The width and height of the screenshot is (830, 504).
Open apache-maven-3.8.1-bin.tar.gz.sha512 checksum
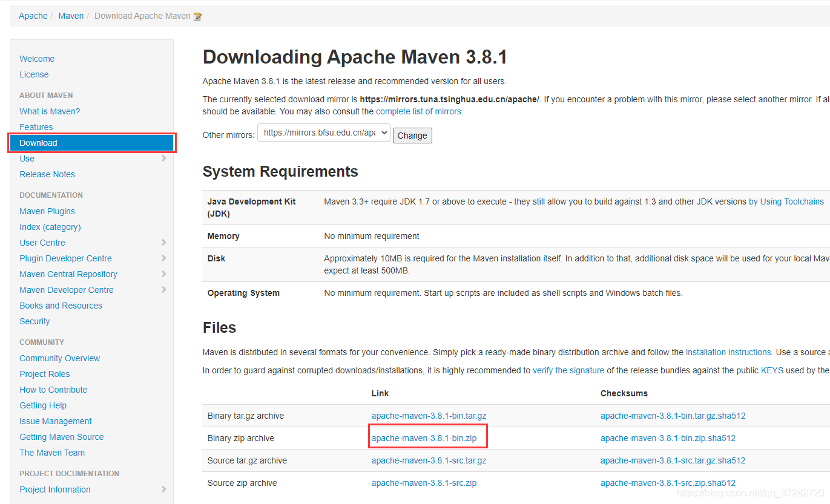click(x=673, y=416)
